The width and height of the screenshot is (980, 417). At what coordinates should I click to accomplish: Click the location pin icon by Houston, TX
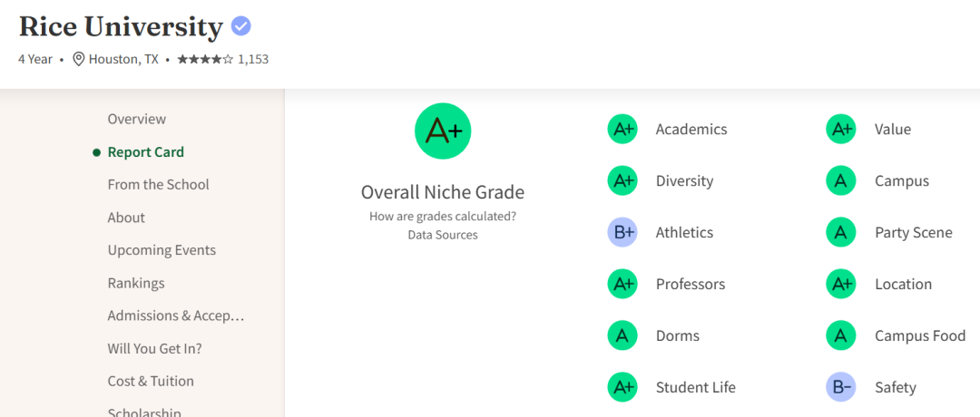click(79, 59)
